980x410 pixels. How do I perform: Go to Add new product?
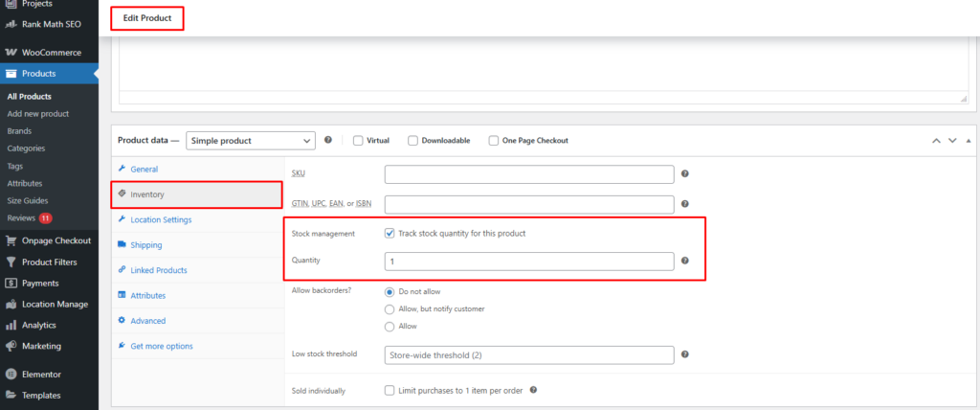click(37, 114)
